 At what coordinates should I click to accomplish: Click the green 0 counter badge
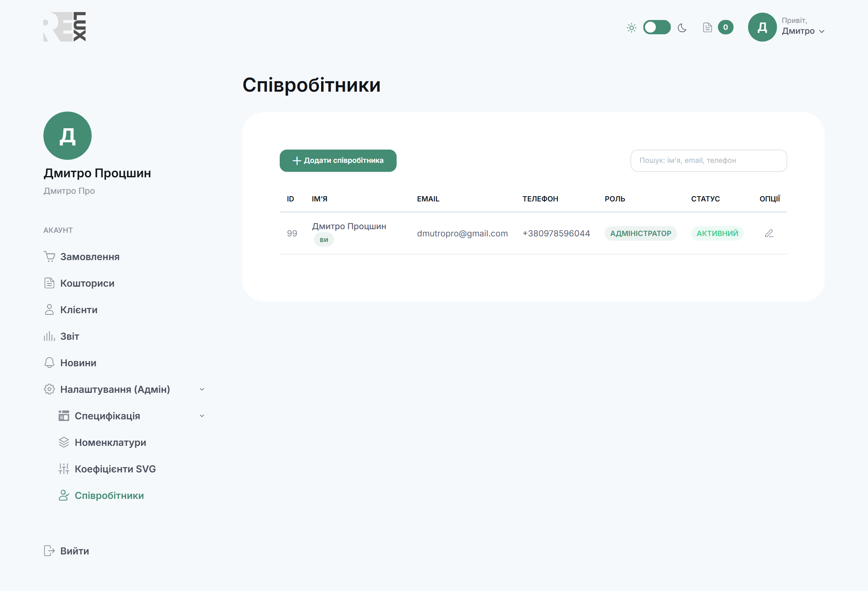click(726, 27)
